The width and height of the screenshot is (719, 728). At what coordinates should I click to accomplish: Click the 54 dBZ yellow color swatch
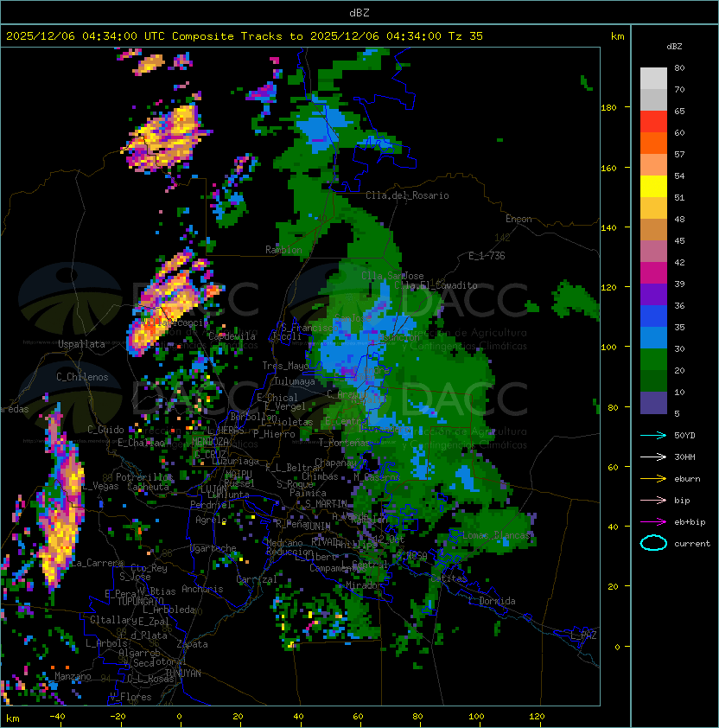653,186
